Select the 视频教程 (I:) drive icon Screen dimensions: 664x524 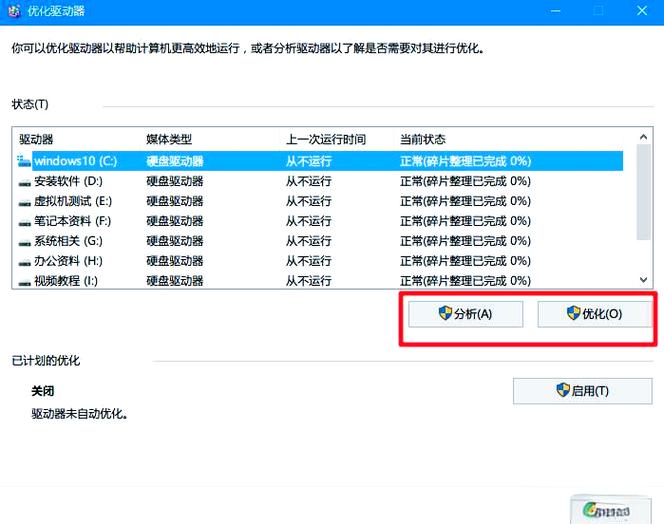(x=25, y=282)
